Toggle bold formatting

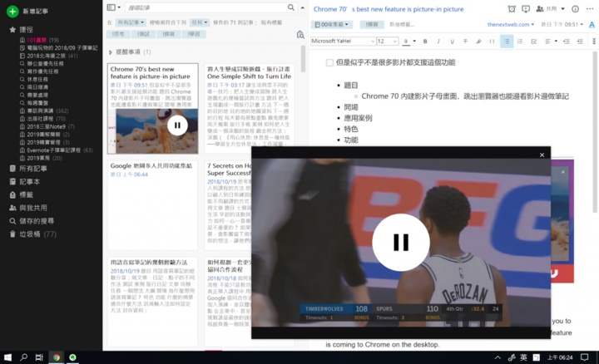[x=425, y=42]
